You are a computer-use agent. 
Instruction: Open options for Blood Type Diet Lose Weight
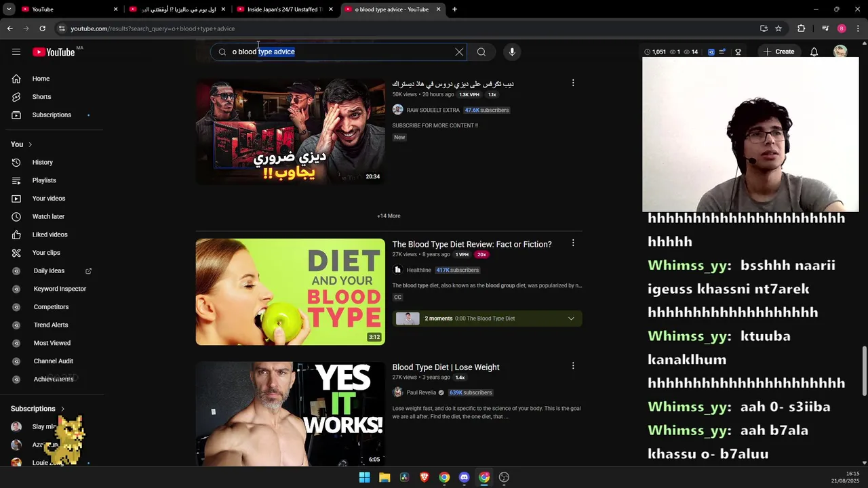coord(573,366)
